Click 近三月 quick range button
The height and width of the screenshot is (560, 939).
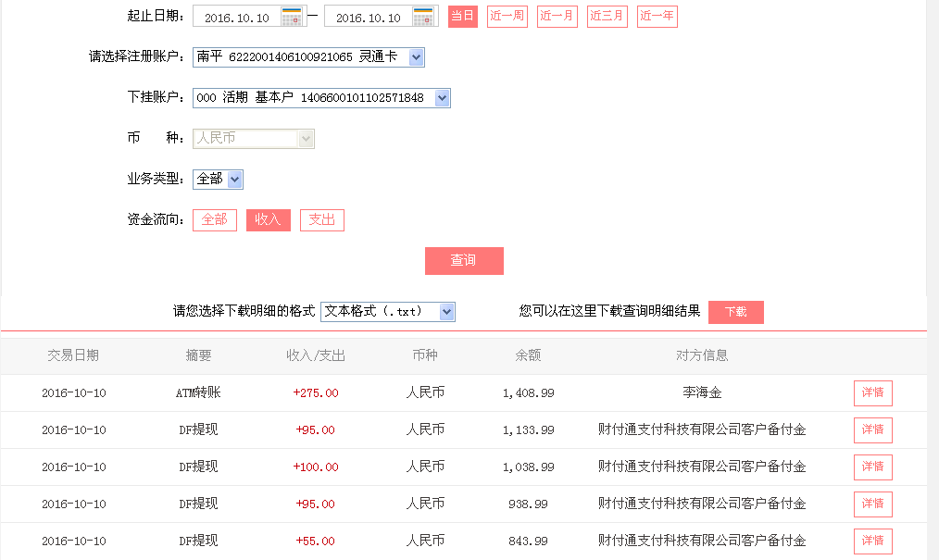607,16
